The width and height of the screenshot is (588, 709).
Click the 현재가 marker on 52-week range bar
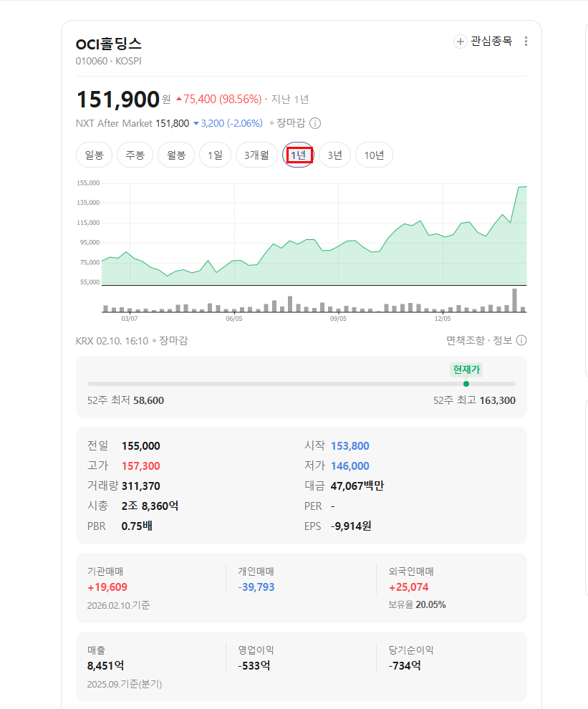pyautogui.click(x=466, y=384)
